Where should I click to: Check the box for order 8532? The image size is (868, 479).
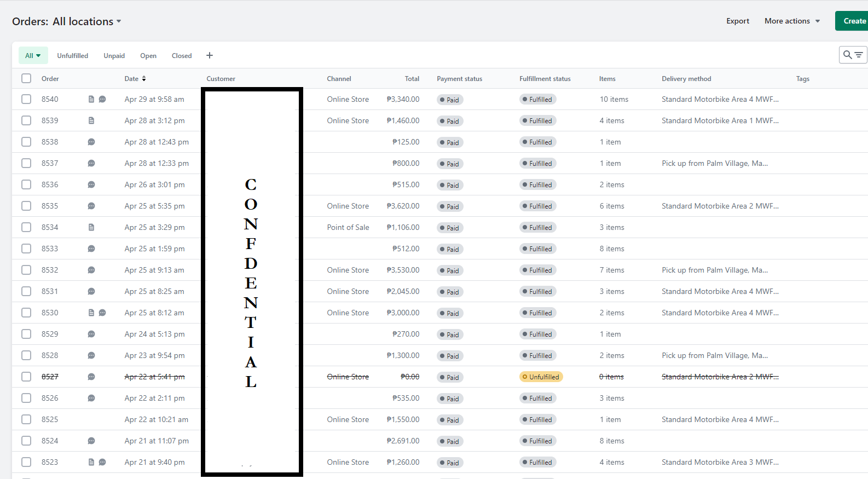26,270
